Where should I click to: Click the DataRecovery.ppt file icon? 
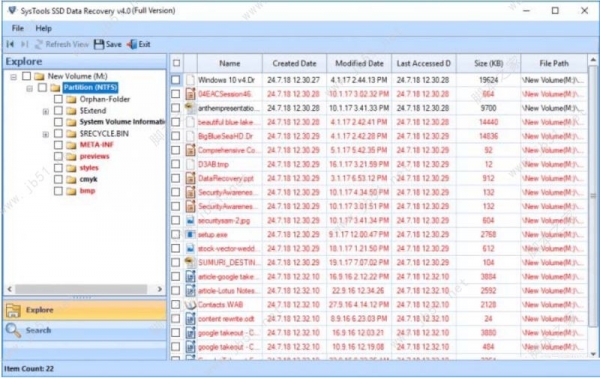pyautogui.click(x=190, y=178)
